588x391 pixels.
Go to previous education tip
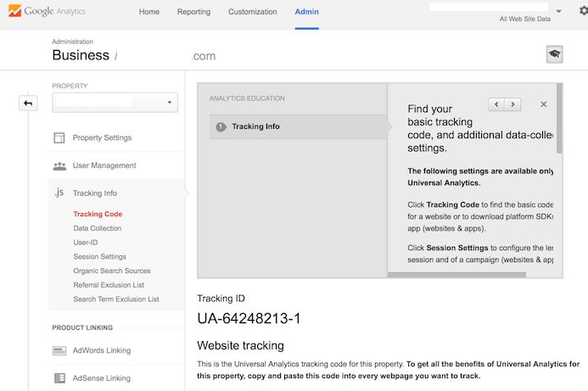click(x=496, y=104)
